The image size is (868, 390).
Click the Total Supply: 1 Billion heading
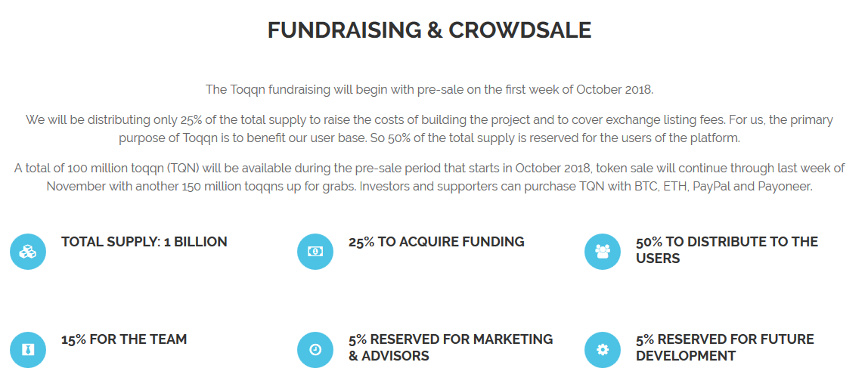(x=144, y=242)
